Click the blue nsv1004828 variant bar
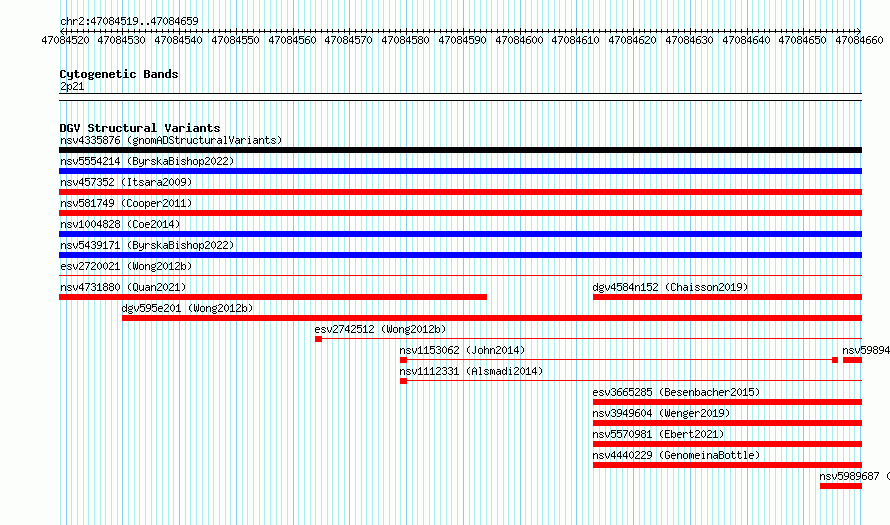This screenshot has height=525, width=890. pos(460,234)
